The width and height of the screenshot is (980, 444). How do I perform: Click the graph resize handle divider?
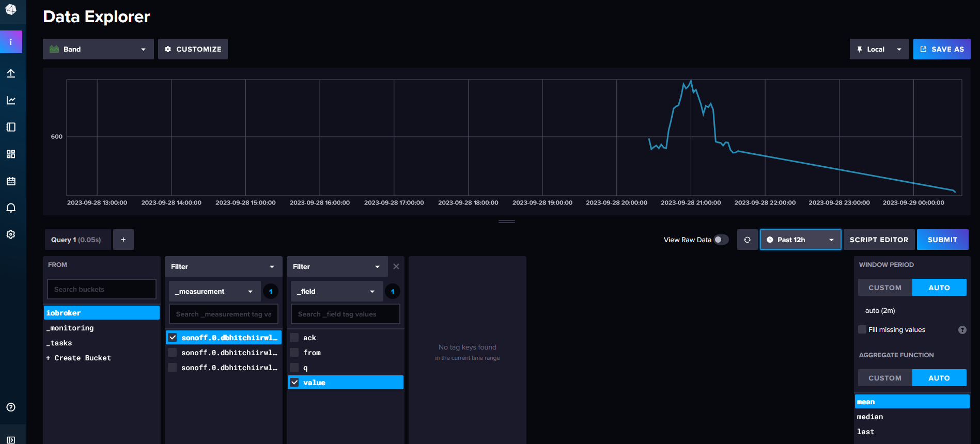point(507,221)
